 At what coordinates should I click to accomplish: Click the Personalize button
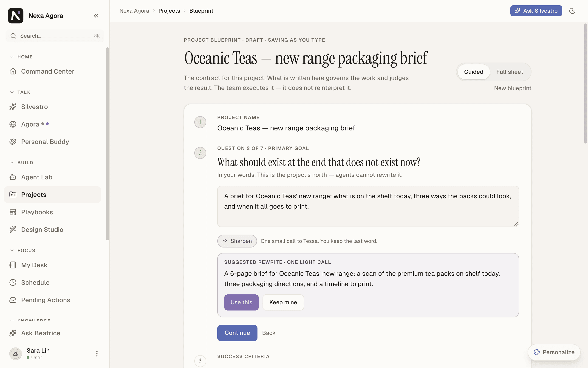pyautogui.click(x=554, y=352)
